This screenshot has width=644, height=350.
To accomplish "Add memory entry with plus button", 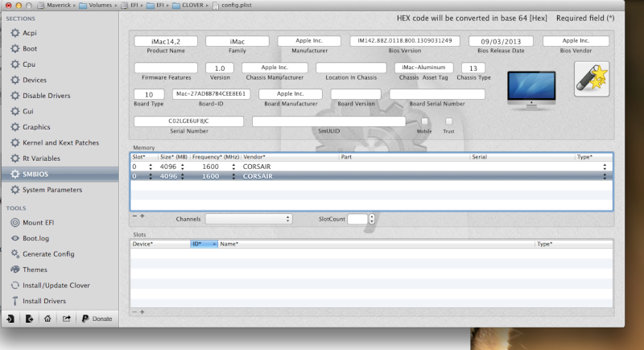I will 142,216.
